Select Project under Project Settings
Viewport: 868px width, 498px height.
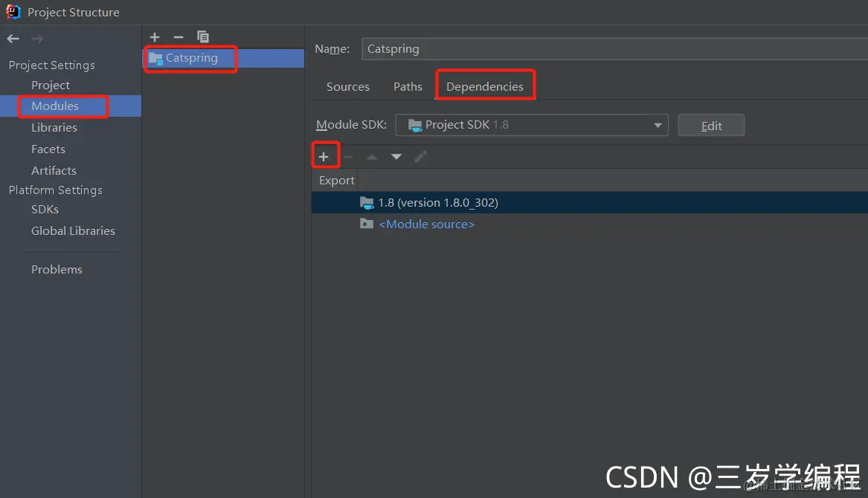click(51, 85)
